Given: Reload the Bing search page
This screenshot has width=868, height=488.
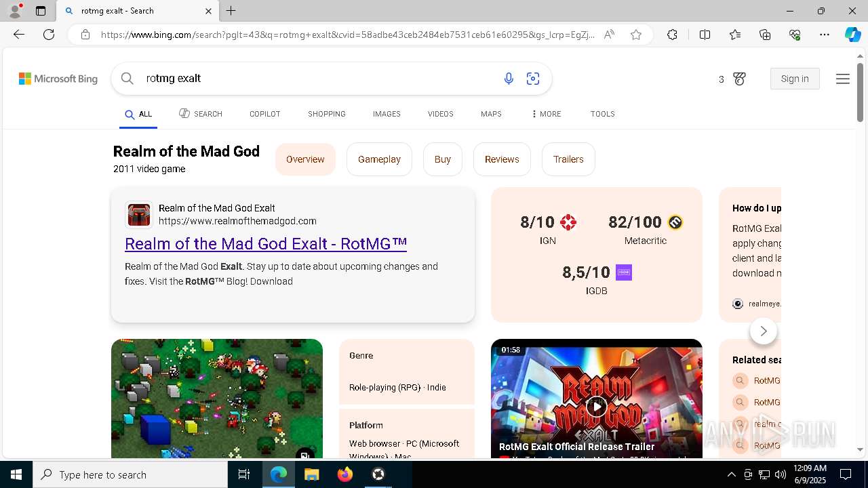Looking at the screenshot, I should (x=49, y=35).
